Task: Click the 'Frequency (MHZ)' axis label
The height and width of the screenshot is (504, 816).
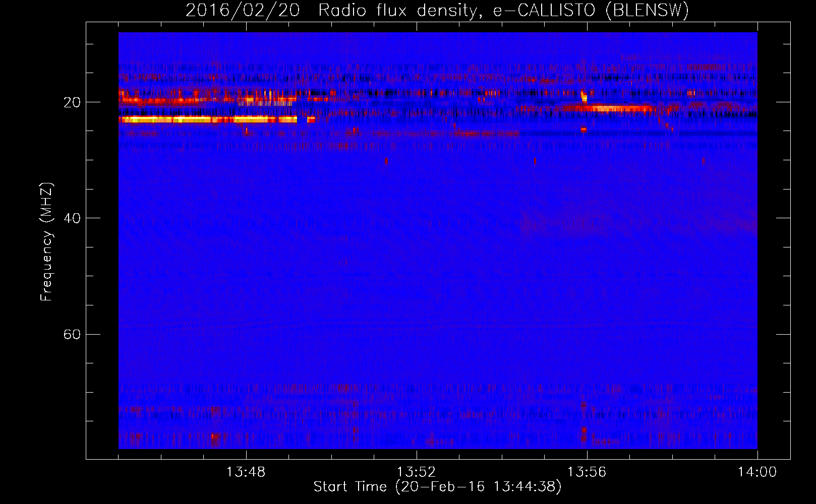Action: click(x=46, y=242)
